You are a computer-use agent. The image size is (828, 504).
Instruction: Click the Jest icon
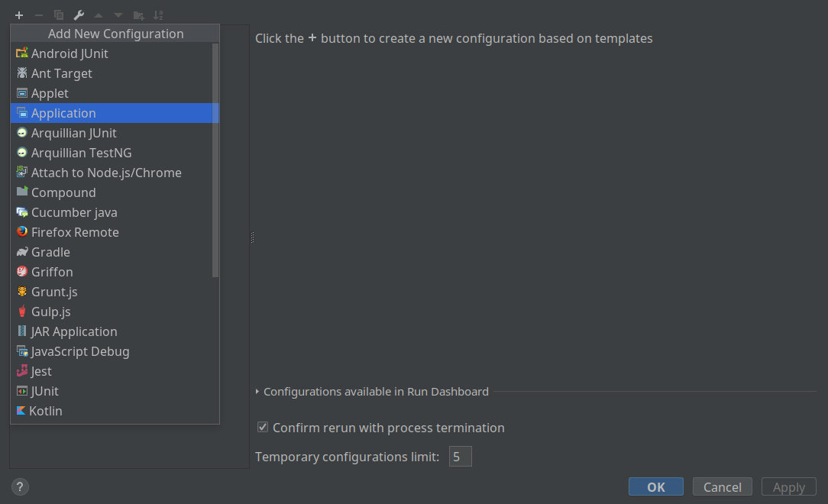coord(21,370)
